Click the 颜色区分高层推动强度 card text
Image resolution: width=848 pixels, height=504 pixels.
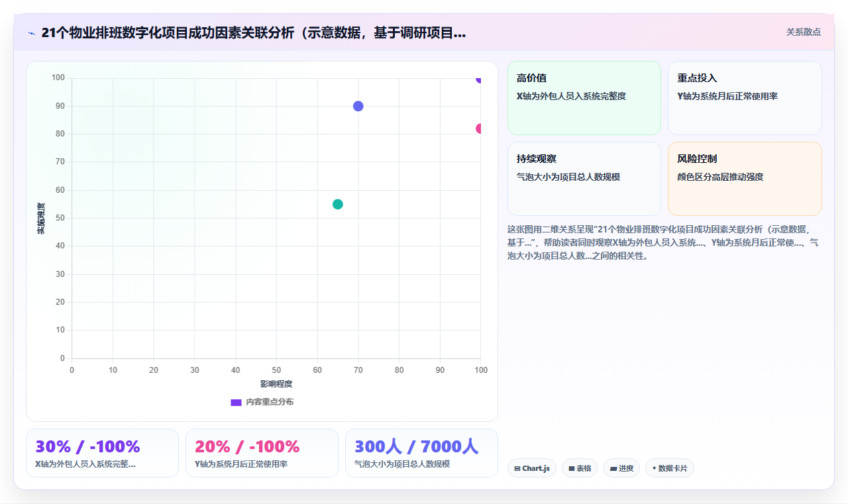(x=720, y=177)
